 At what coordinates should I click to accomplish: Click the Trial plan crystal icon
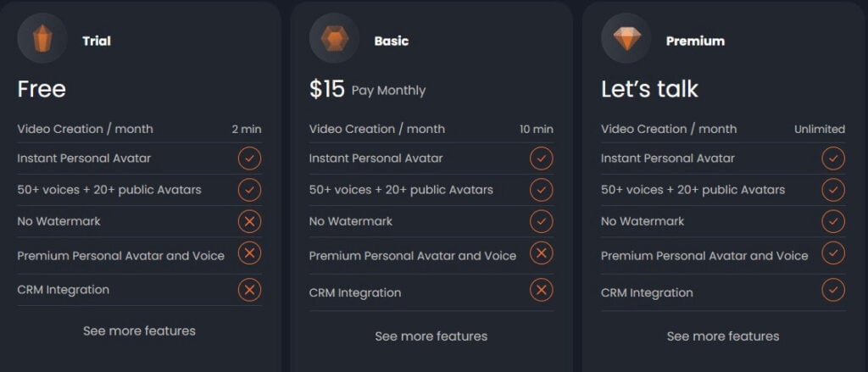pyautogui.click(x=42, y=38)
